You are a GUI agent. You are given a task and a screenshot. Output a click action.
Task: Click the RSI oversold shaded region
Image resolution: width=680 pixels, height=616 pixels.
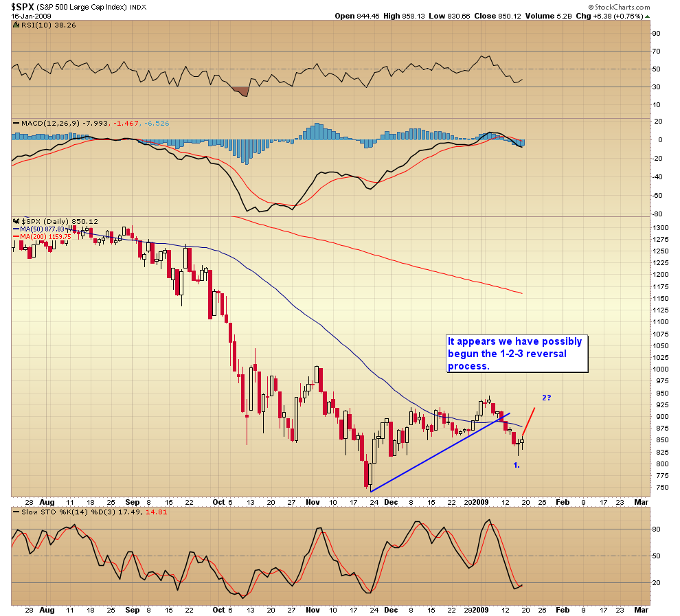242,91
